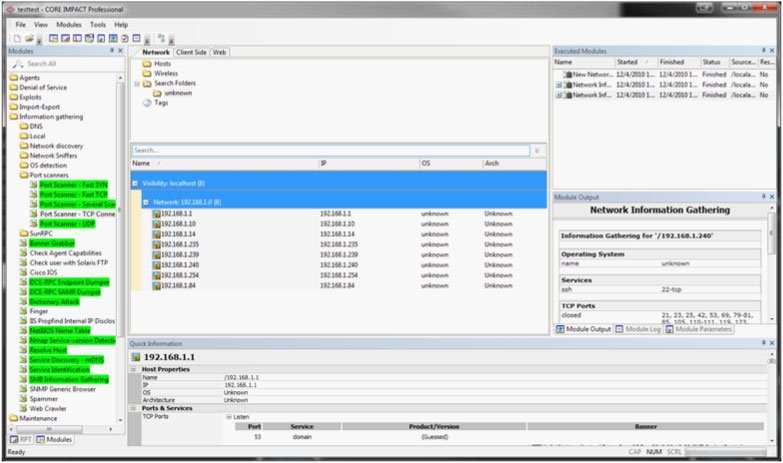Image resolution: width=783 pixels, height=463 pixels.
Task: Collapse the Ports & Services section
Action: (133, 409)
